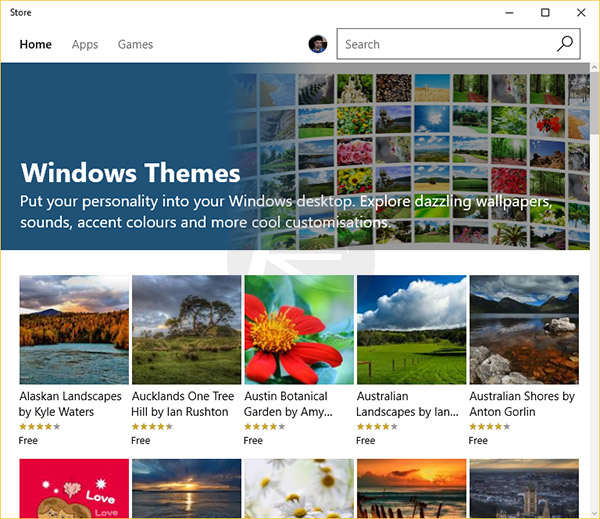
Task: Click the scrollbar down arrow
Action: [x=594, y=513]
